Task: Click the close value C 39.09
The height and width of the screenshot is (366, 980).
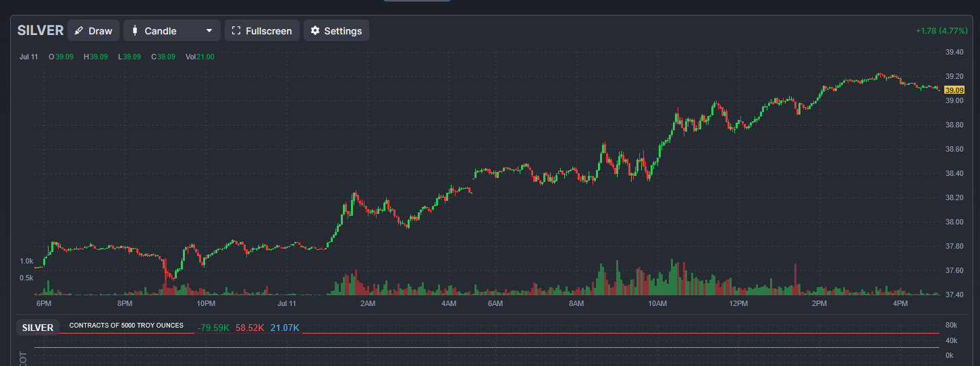Action: click(163, 57)
